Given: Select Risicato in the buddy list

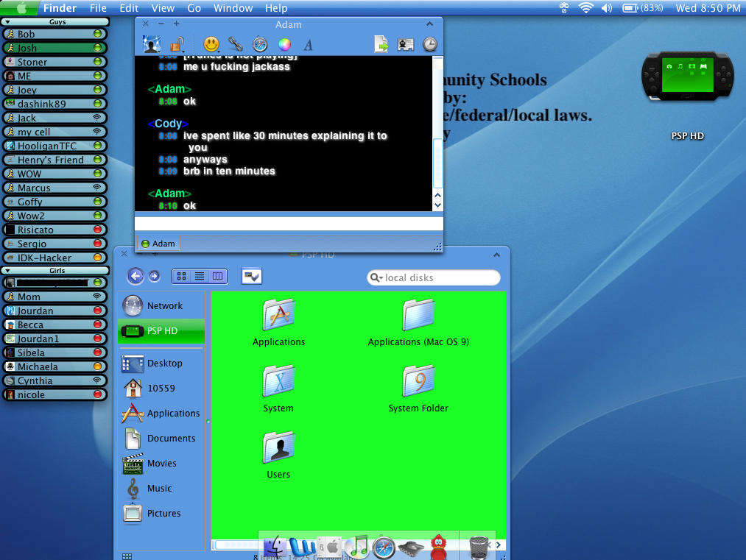Looking at the screenshot, I should [54, 230].
